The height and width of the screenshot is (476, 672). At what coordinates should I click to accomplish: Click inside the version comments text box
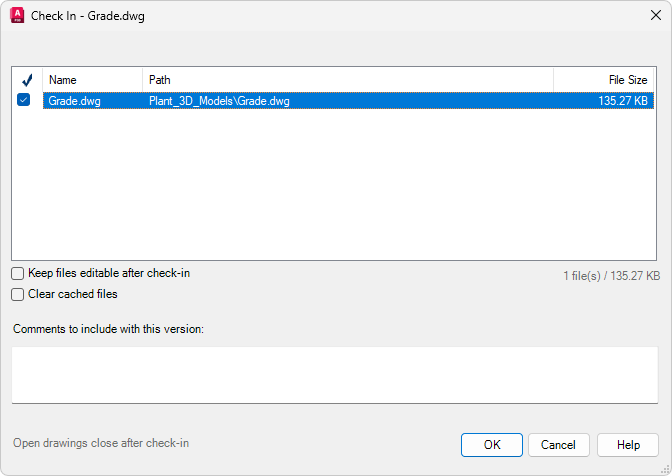tap(335, 374)
